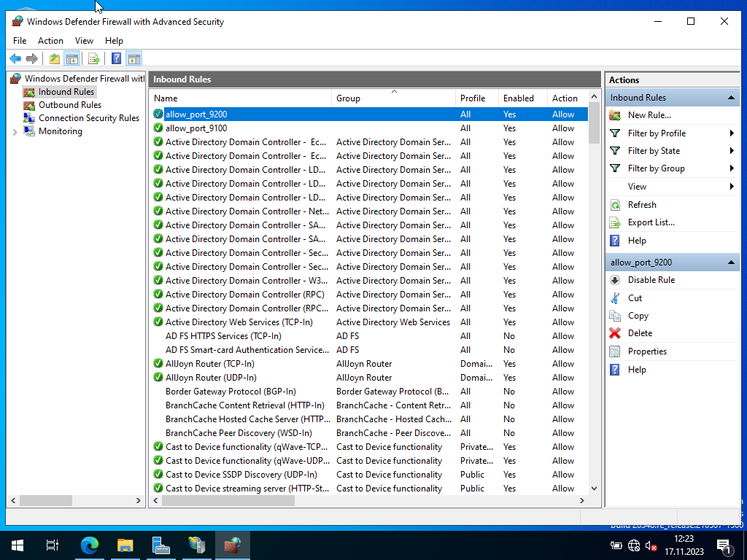Click the New Rule icon in Actions
747x560 pixels.
point(615,115)
